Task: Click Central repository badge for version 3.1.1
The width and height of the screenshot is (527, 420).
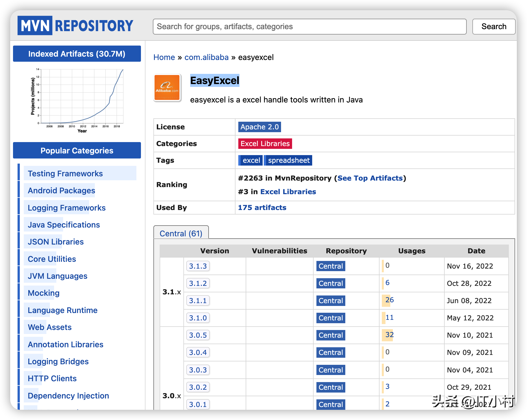Action: [331, 301]
